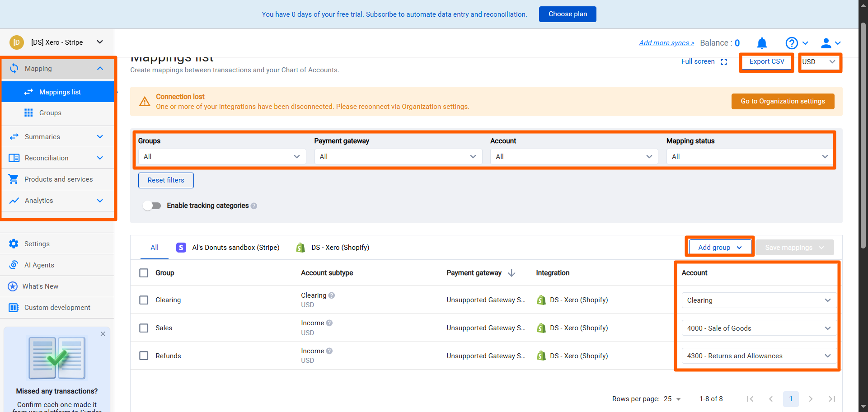Screen dimensions: 868x412
Task: Switch to Al's Donuts sandbox (Stripe) tab
Action: tap(228, 247)
